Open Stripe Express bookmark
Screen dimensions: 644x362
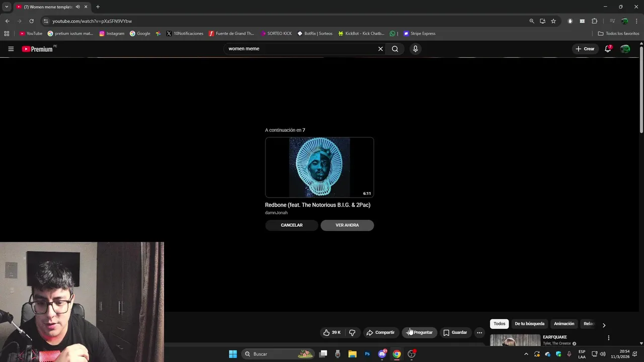tap(419, 34)
